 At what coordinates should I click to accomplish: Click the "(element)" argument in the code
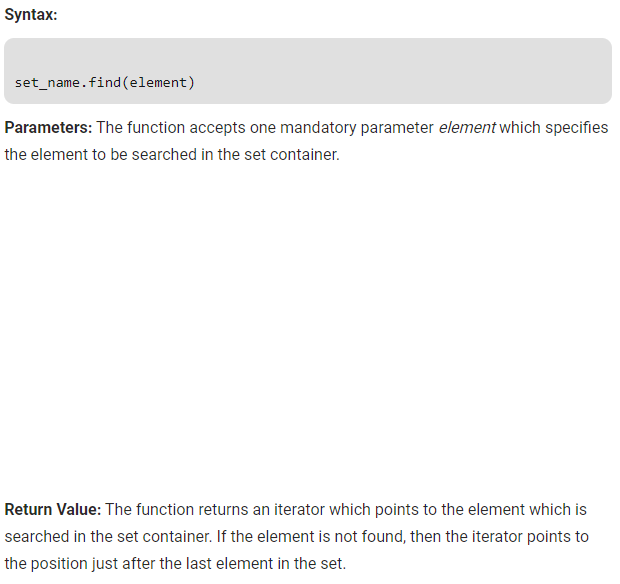159,82
